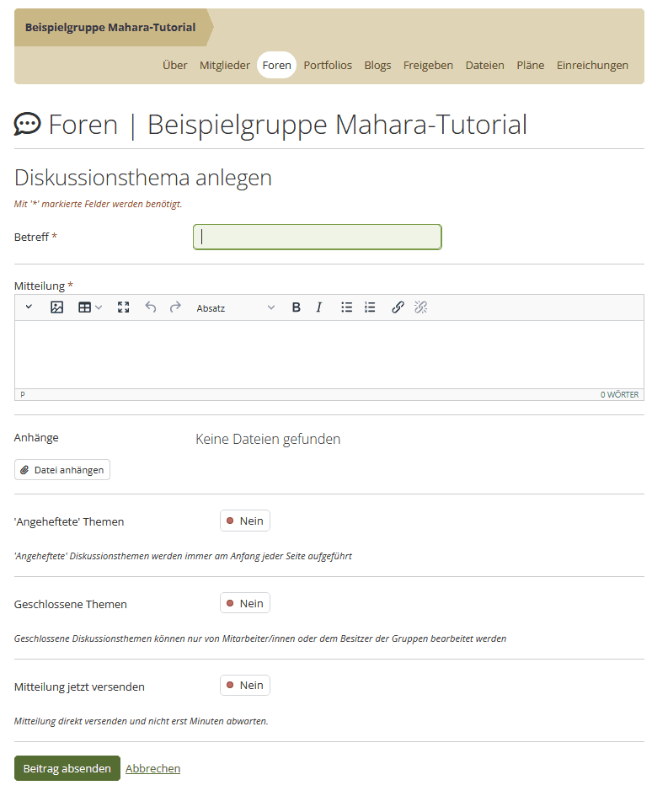Remove link with unlink icon

coord(421,307)
